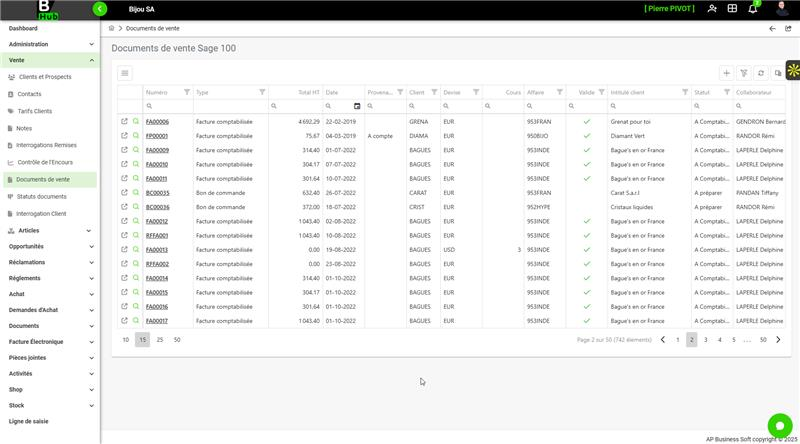The width and height of the screenshot is (800, 444).
Task: Go to previous page arrow
Action: coord(663,340)
